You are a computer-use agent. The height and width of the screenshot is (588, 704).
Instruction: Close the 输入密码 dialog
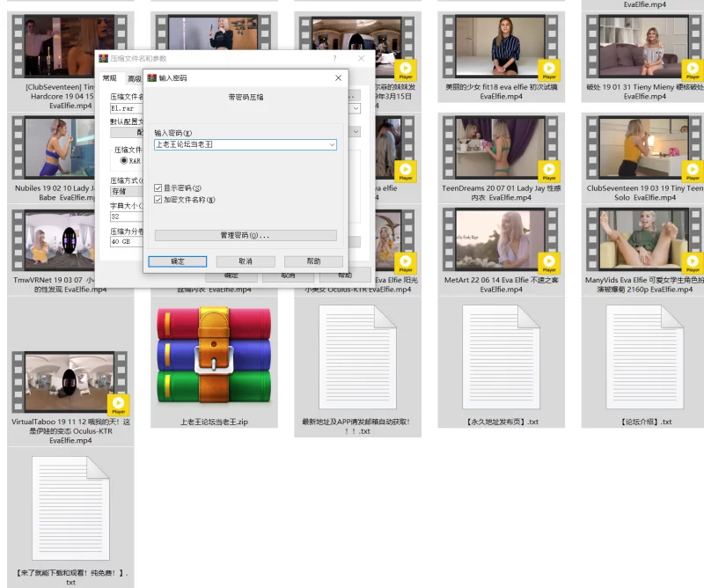coord(338,77)
